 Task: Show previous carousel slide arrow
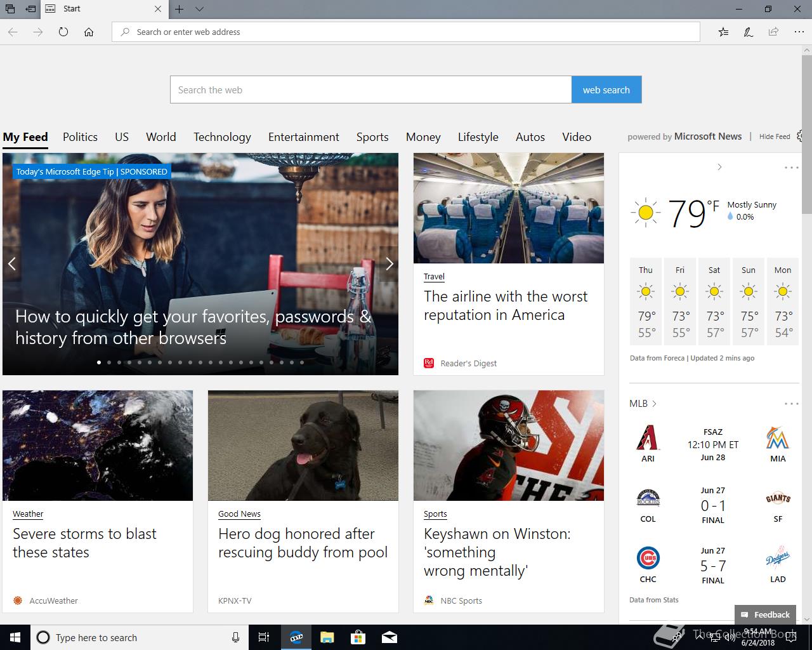click(11, 263)
